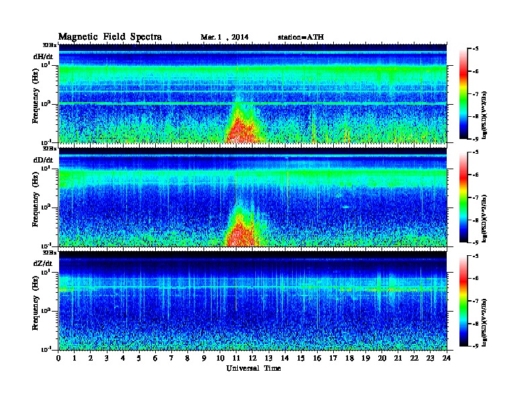Click the "22" hour tick on time axis
This screenshot has width=532, height=411.
[x=414, y=359]
